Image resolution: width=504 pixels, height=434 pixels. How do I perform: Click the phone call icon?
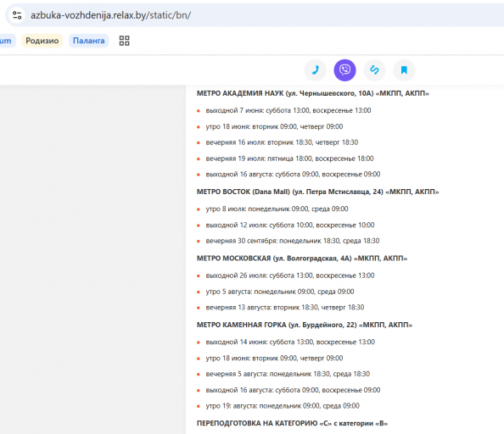pos(316,70)
